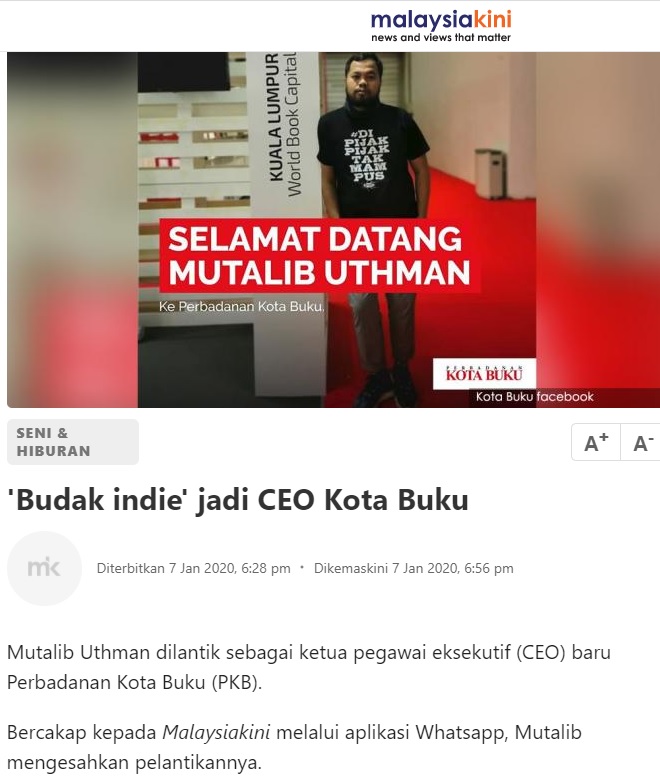Click the Diterbitkan 7 Jan 2020 timestamp
The width and height of the screenshot is (660, 782).
tap(194, 569)
